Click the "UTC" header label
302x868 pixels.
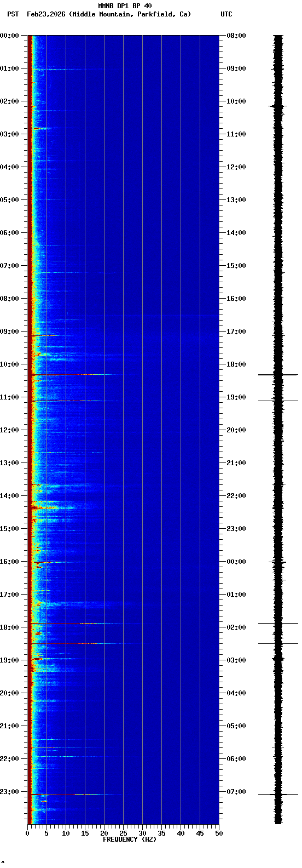coord(226,14)
